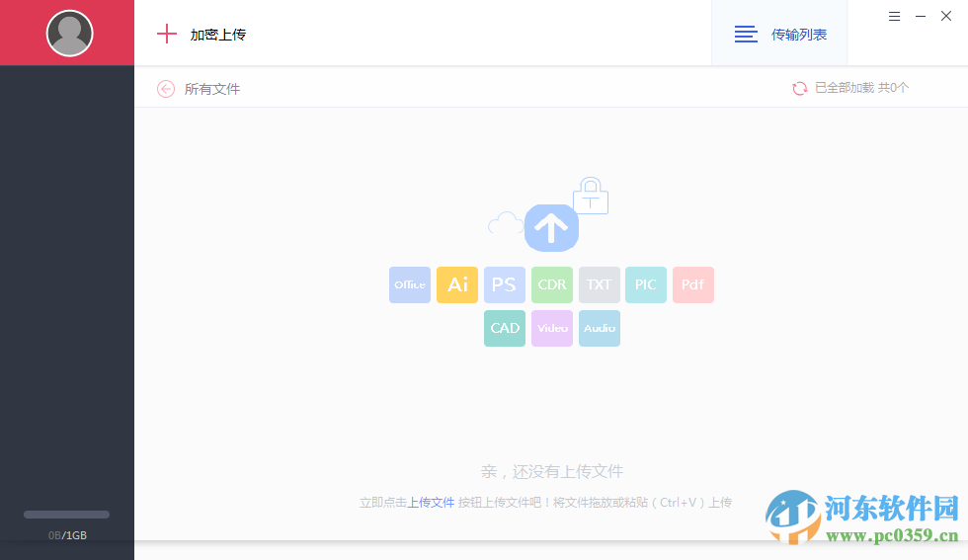The width and height of the screenshot is (968, 560).
Task: Open the hamburger menu in title bar
Action: click(894, 17)
